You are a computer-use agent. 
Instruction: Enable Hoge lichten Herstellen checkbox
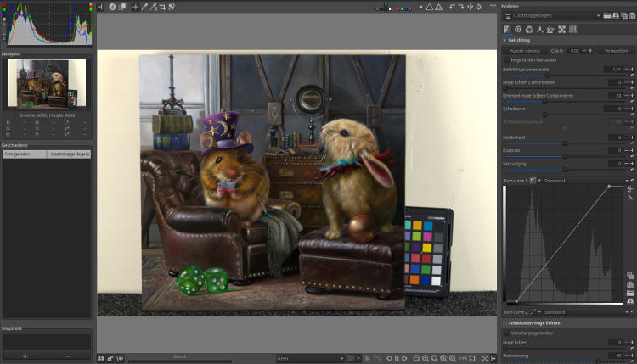tap(506, 59)
